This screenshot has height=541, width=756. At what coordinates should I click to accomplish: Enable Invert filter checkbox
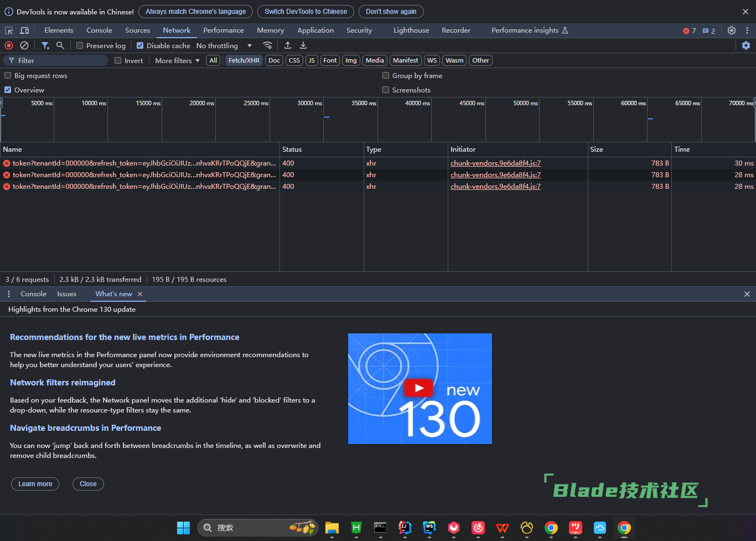coord(118,60)
